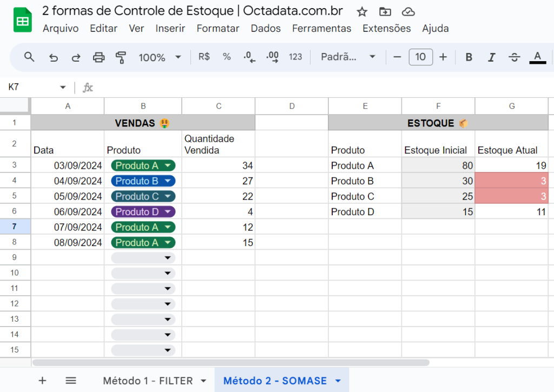This screenshot has width=554, height=392.
Task: Click the search magnifier icon in toolbar
Action: point(29,57)
